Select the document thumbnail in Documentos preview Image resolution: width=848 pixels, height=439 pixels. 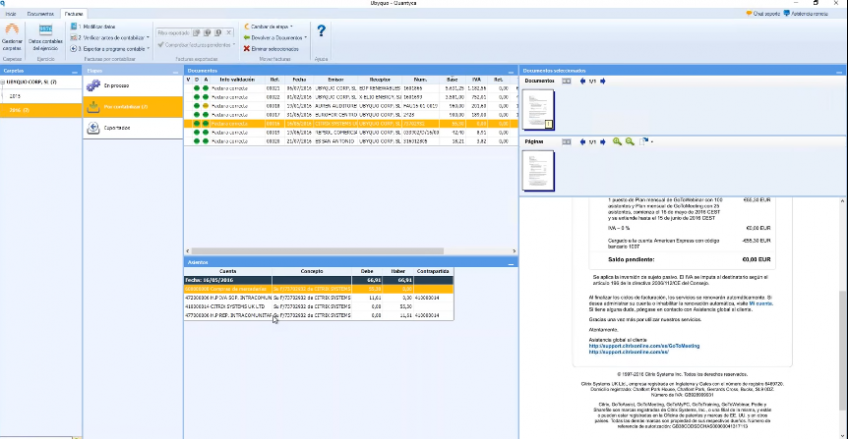click(x=539, y=110)
